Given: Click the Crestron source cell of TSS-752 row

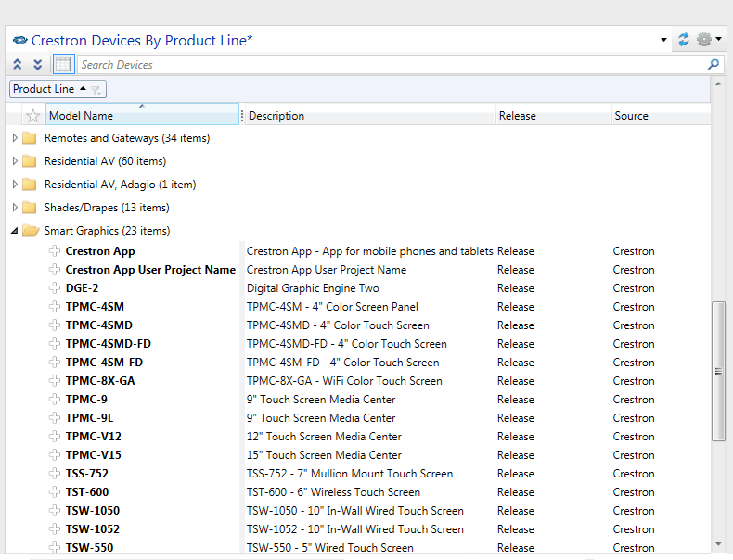Looking at the screenshot, I should (x=634, y=474).
